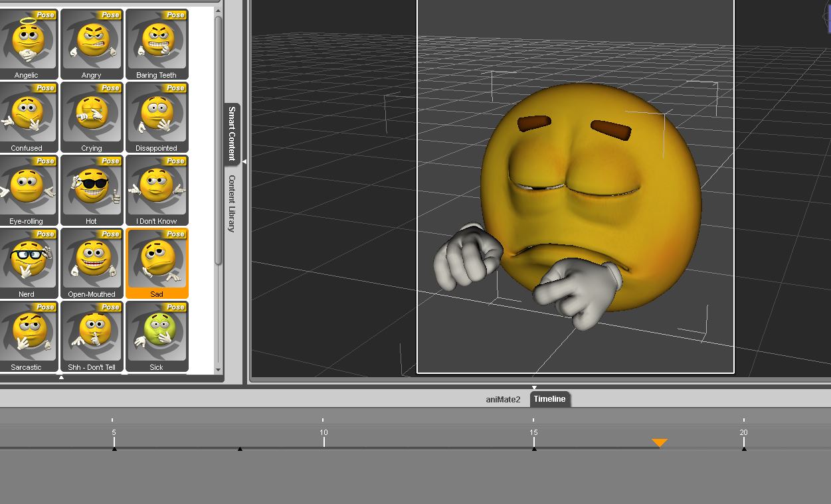
Task: Apply the Eye-rolling pose thumbnail
Action: click(27, 190)
